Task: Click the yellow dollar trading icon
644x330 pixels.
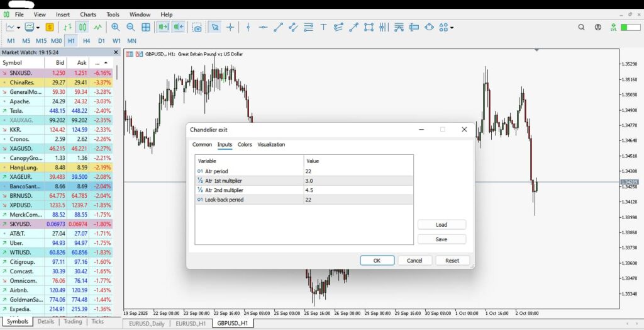Action: (x=50, y=27)
